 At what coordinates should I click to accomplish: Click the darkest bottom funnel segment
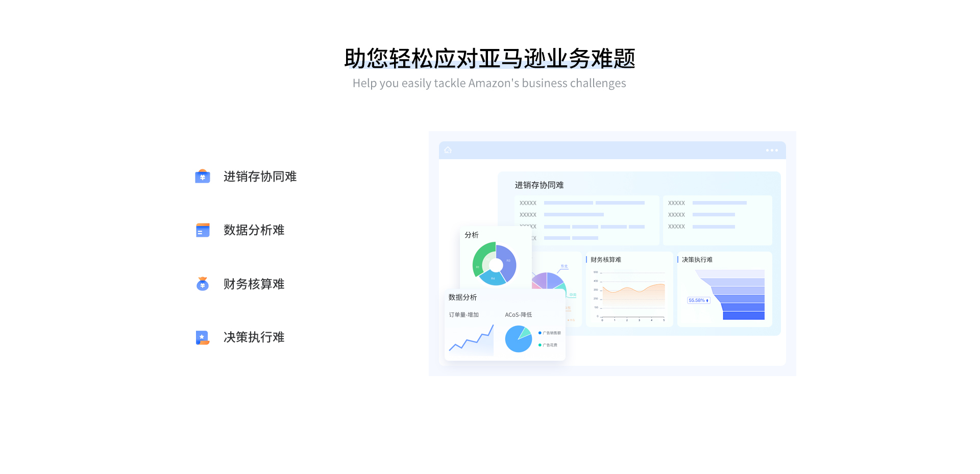pos(744,316)
